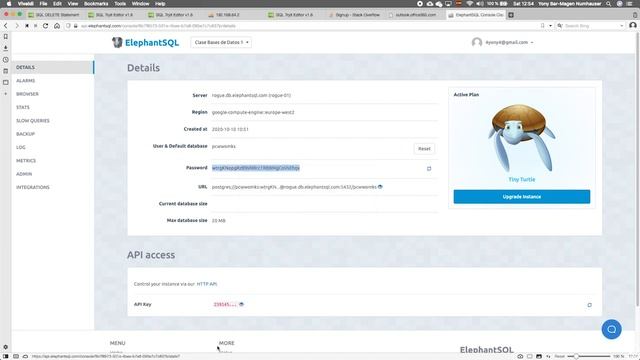The image size is (640, 360).
Task: Click the Wi-Fi icon in menu bar
Action: point(470,4)
